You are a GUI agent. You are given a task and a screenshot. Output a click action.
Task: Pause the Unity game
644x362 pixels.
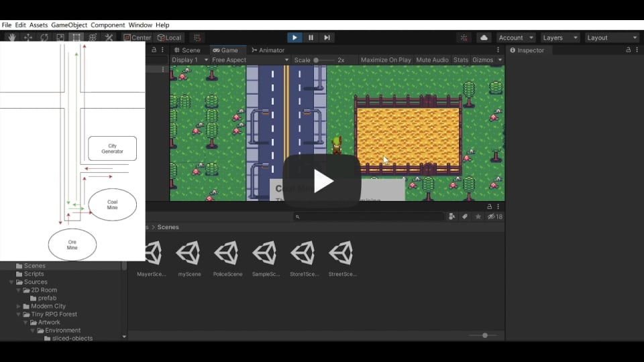click(311, 38)
